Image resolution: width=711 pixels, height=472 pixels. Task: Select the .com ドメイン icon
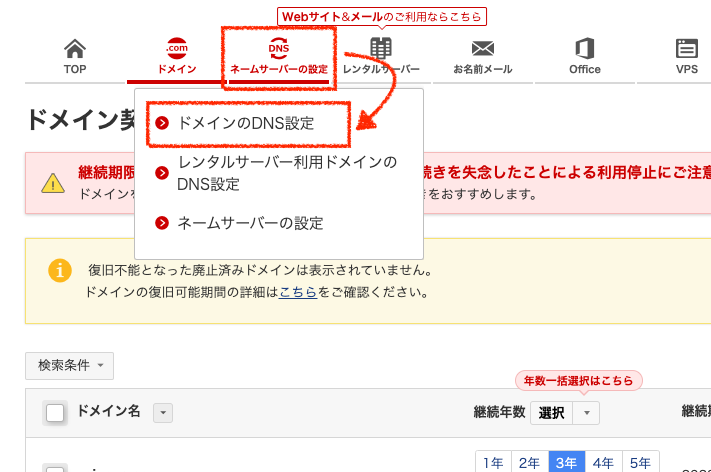click(x=177, y=48)
